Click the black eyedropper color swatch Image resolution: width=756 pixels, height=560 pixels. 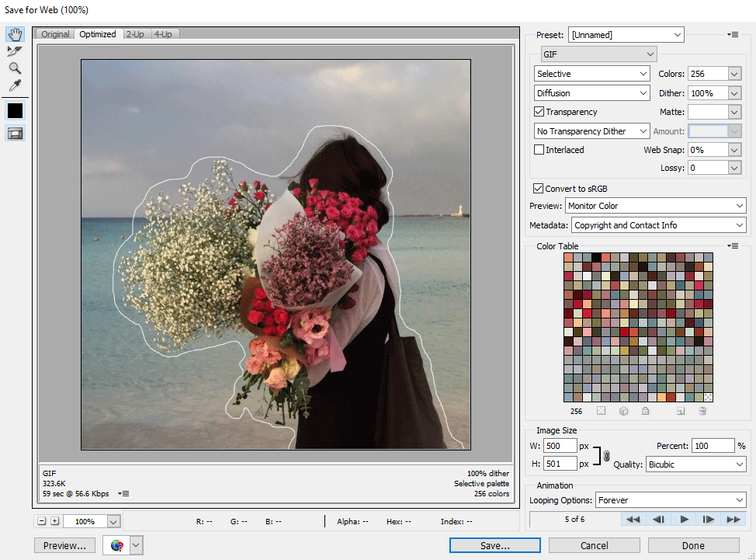[x=15, y=110]
